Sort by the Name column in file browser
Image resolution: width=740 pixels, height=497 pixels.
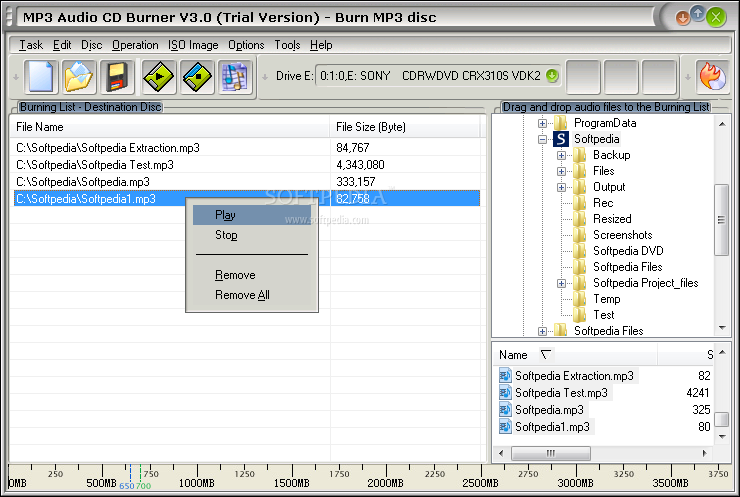pos(575,355)
